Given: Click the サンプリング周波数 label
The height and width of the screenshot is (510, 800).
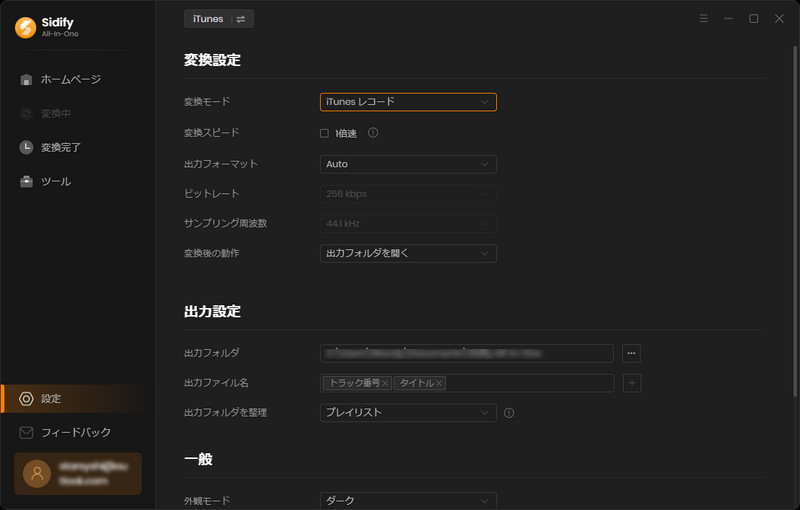Looking at the screenshot, I should pos(226,223).
